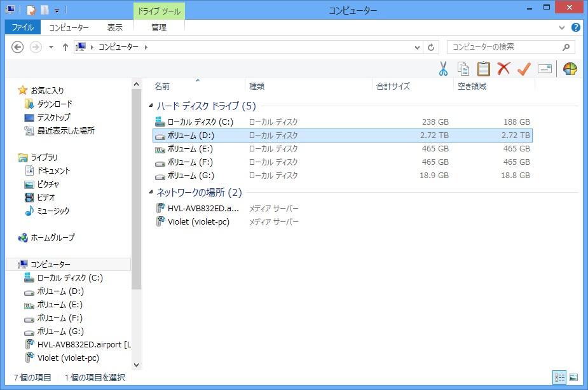Click the properties icon in quick access toolbar
This screenshot has height=390, width=588.
coord(31,10)
